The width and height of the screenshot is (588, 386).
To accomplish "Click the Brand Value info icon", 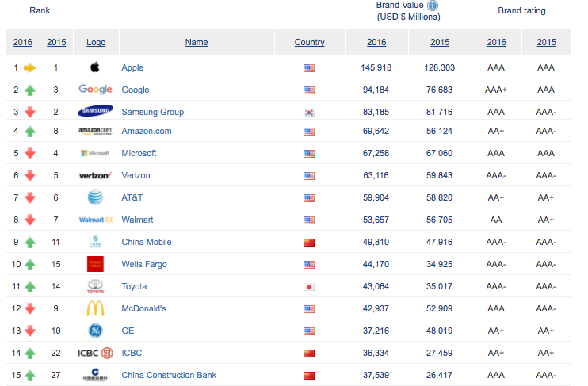I will click(433, 5).
